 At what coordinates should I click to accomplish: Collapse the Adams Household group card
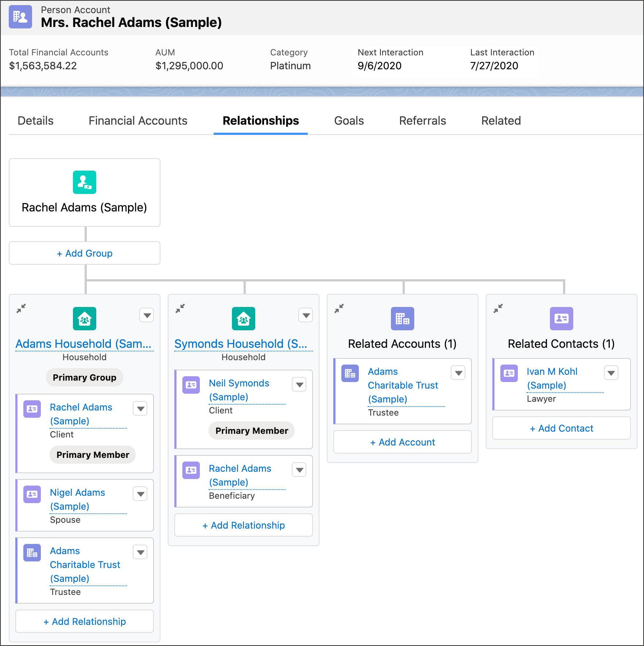point(22,308)
